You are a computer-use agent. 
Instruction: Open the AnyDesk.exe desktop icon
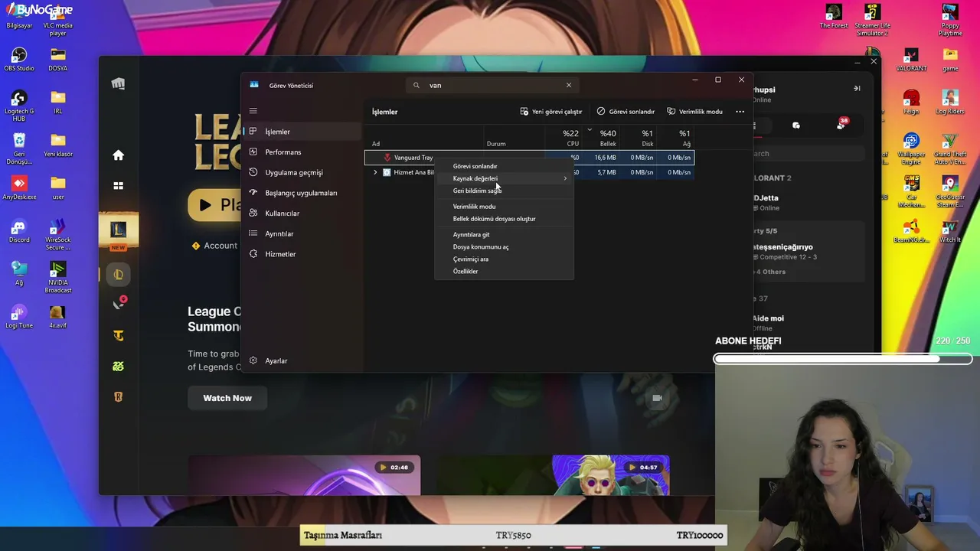tap(19, 187)
